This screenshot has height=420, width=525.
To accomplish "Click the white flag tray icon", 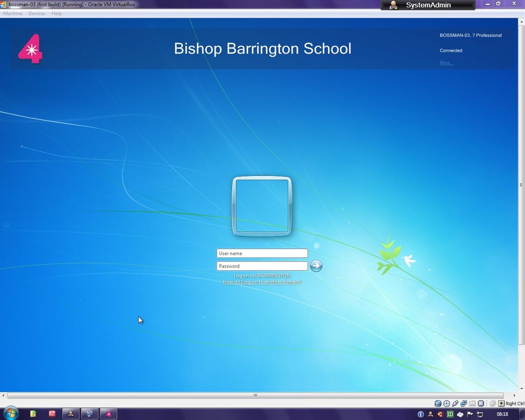I will [x=469, y=414].
